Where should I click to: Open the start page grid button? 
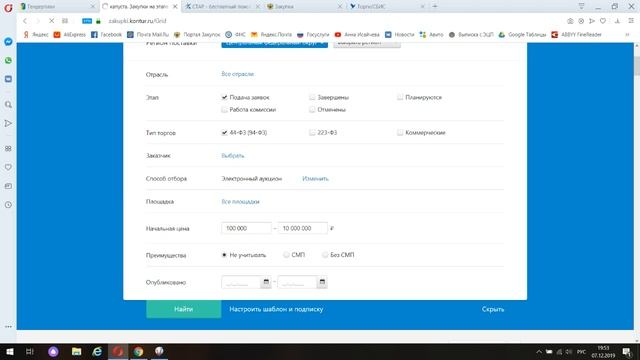coord(65,21)
